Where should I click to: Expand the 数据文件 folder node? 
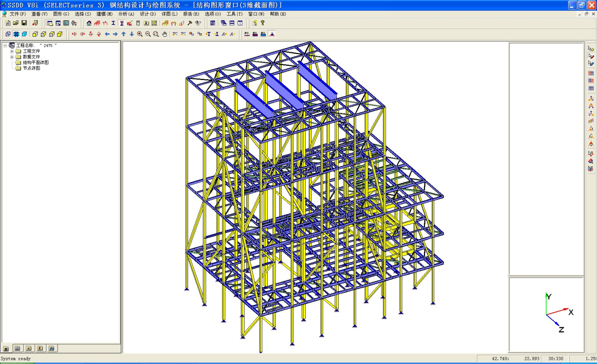tap(12, 57)
